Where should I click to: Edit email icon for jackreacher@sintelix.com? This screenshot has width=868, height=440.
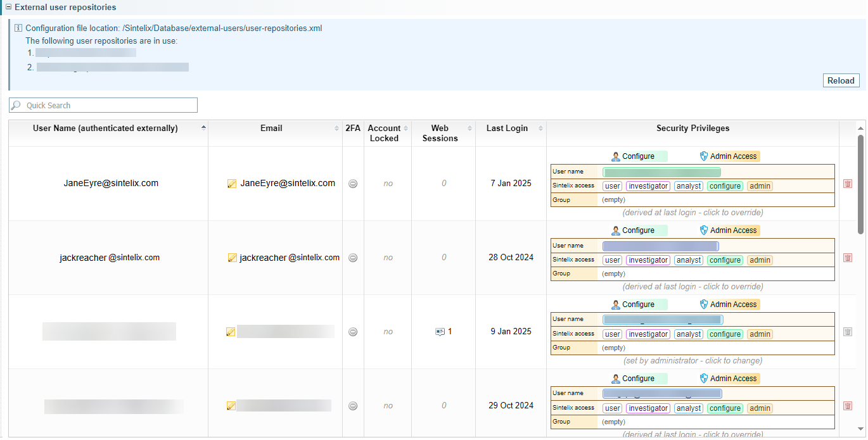tap(232, 258)
